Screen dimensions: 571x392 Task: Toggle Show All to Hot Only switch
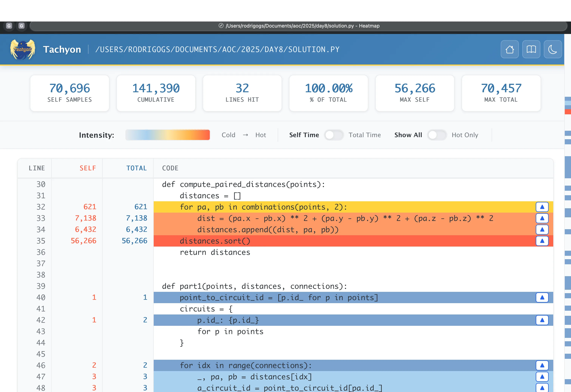(x=437, y=135)
